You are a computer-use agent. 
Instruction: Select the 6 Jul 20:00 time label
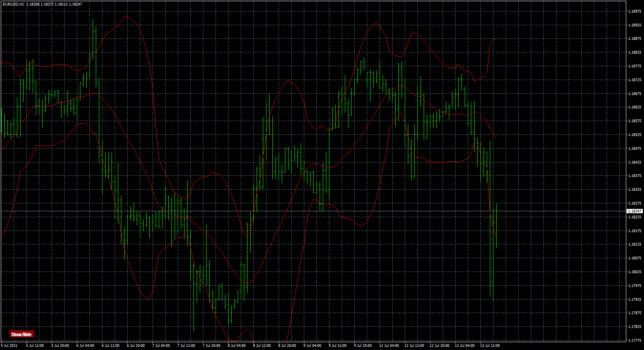(x=136, y=346)
